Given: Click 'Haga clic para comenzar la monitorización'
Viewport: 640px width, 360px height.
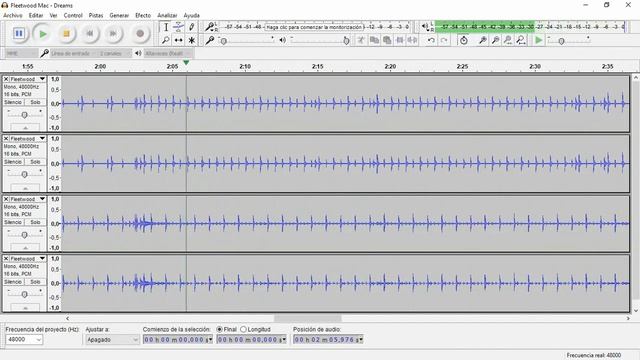Looking at the screenshot, I should pyautogui.click(x=314, y=27).
